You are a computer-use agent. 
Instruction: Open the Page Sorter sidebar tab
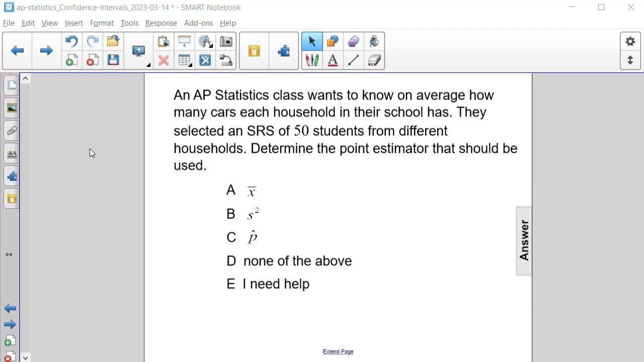[x=12, y=85]
